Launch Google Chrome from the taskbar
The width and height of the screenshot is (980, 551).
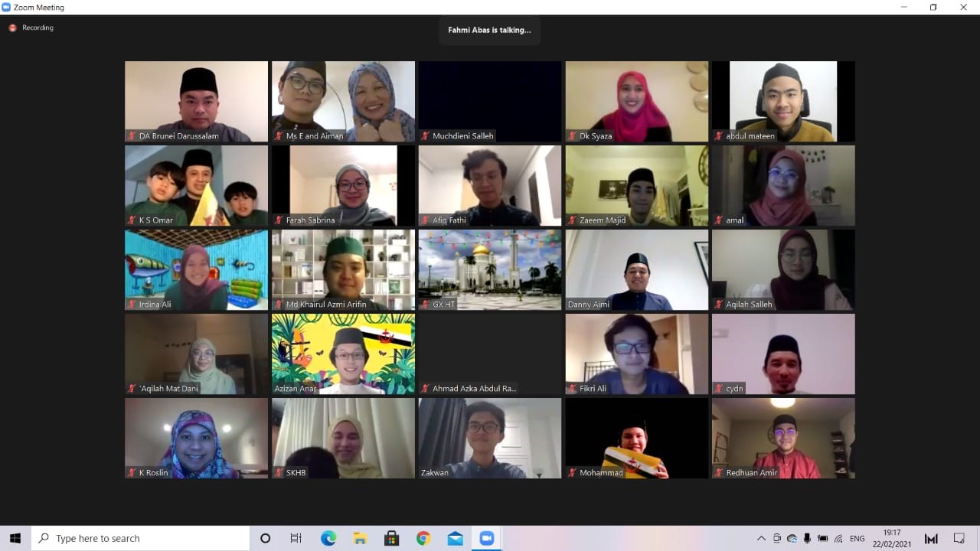[423, 539]
